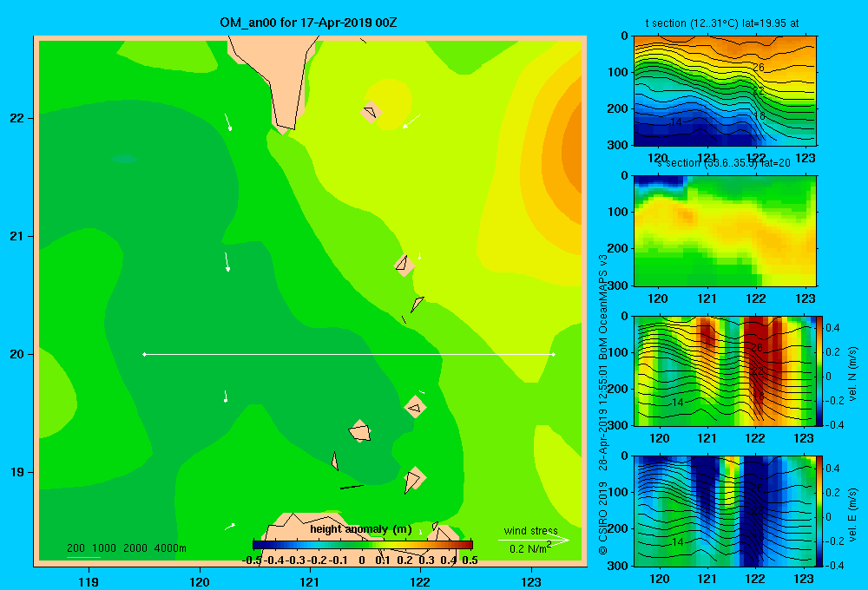The width and height of the screenshot is (868, 590).
Task: Select the 'vel. N (m/s)' axis label
Action: 852,374
